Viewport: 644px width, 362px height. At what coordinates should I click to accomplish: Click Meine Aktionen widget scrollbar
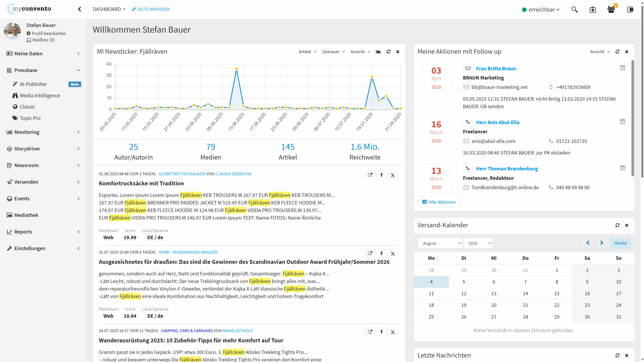tap(633, 118)
